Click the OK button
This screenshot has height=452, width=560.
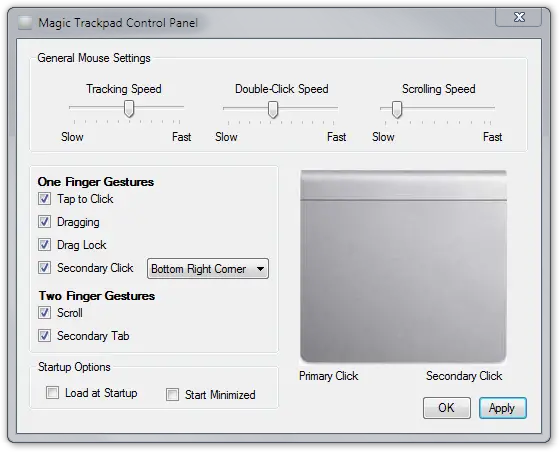(446, 408)
